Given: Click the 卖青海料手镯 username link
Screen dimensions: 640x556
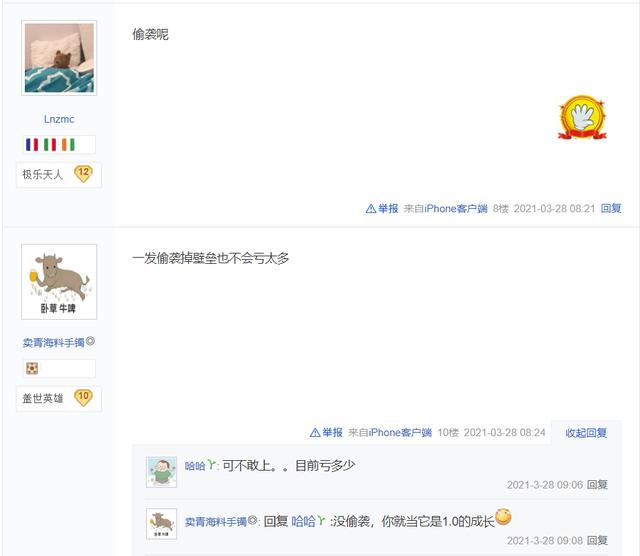Looking at the screenshot, I should click(53, 342).
